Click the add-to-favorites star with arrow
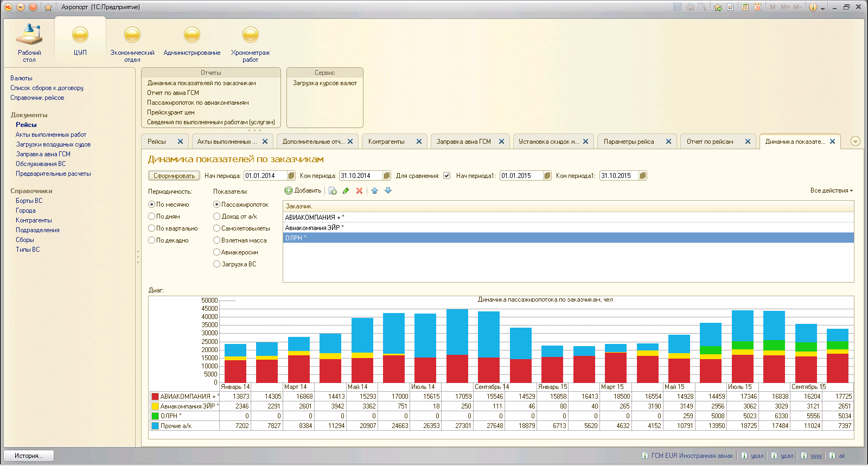Screen dimensions: 868x466 tap(718, 7)
